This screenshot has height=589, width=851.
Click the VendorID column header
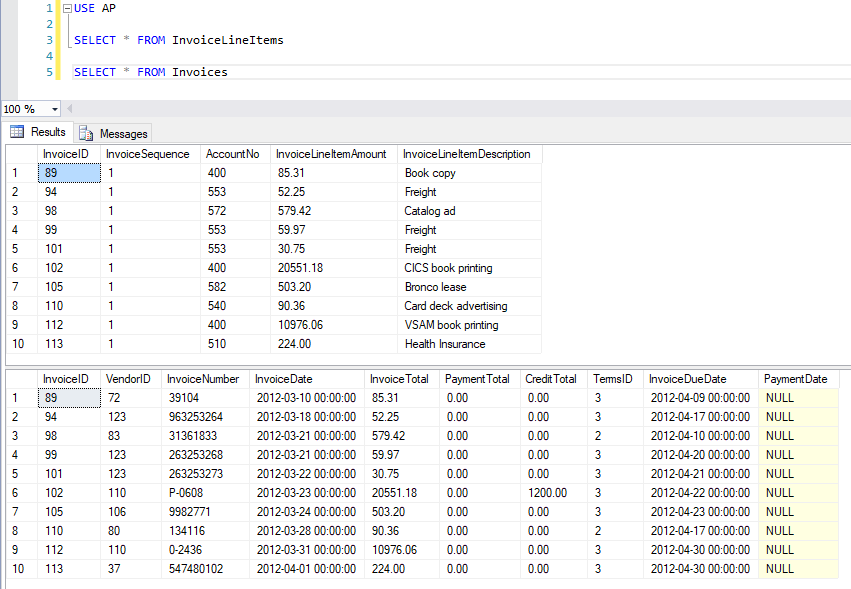pos(129,378)
